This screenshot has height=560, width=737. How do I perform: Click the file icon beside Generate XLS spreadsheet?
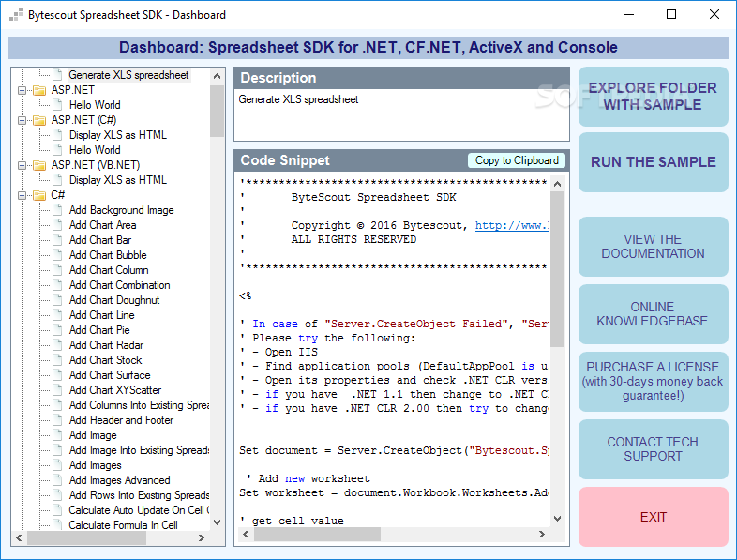pos(57,75)
